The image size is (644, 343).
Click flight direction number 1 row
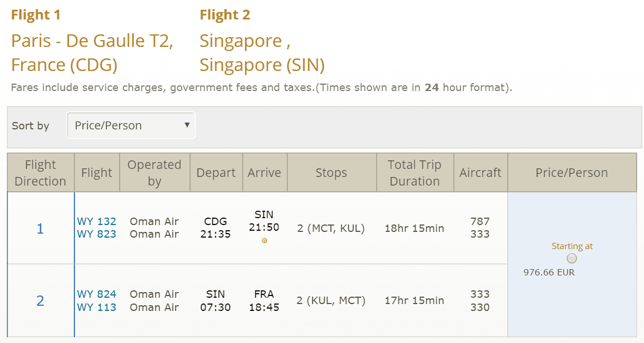pyautogui.click(x=40, y=228)
